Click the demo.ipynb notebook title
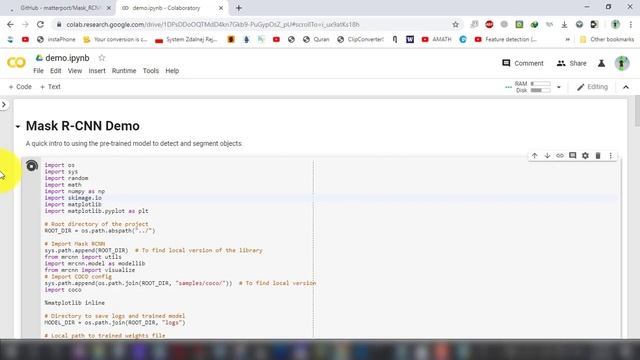Image resolution: width=640 pixels, height=360 pixels. (67, 58)
